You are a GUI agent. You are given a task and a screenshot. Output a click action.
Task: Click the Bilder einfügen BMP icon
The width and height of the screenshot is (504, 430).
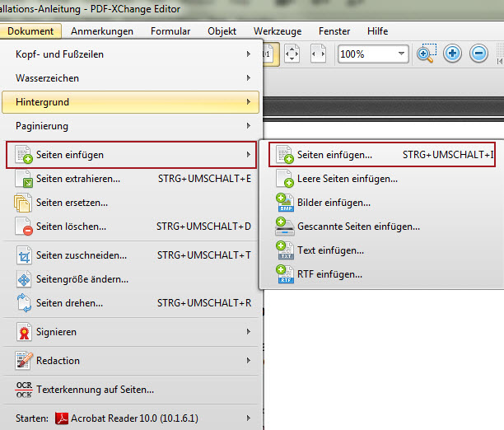285,203
